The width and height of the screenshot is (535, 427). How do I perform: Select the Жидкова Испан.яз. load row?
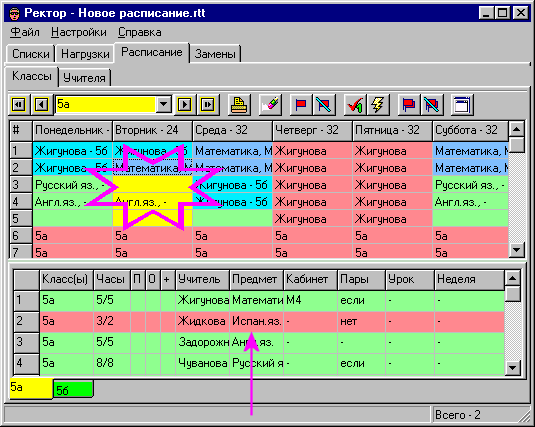click(x=272, y=321)
